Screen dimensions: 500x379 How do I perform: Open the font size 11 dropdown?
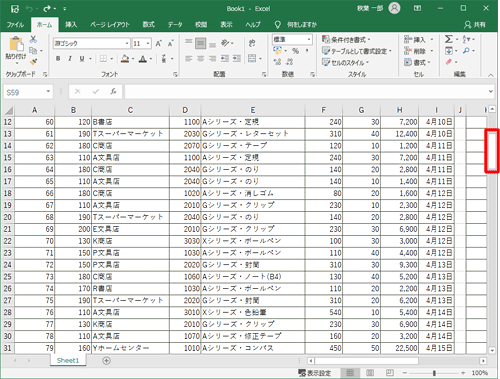tap(148, 43)
